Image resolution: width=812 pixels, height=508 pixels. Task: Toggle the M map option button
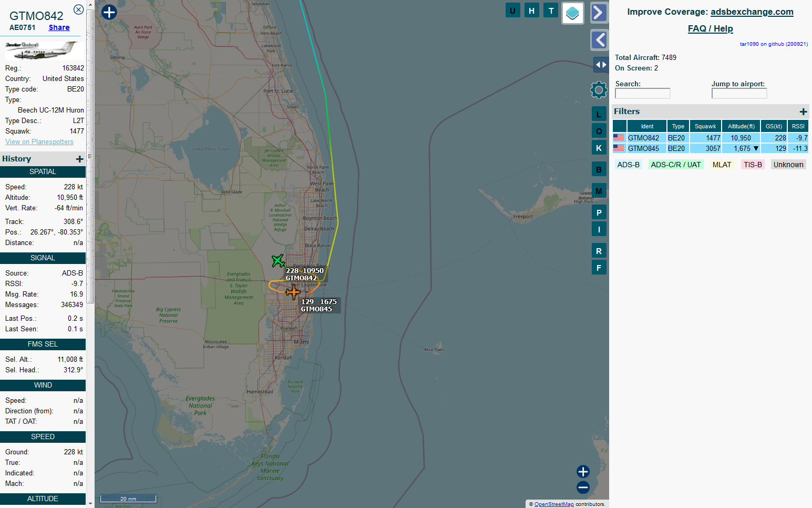pos(599,191)
